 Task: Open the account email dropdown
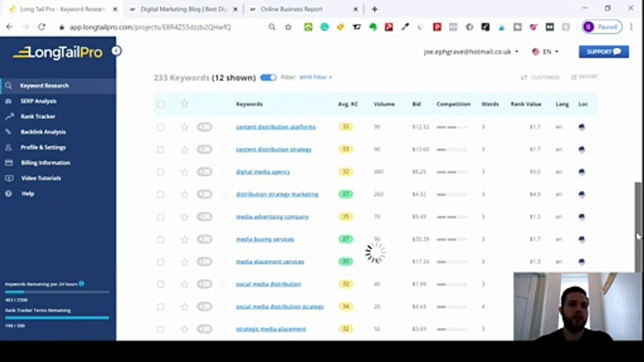471,52
